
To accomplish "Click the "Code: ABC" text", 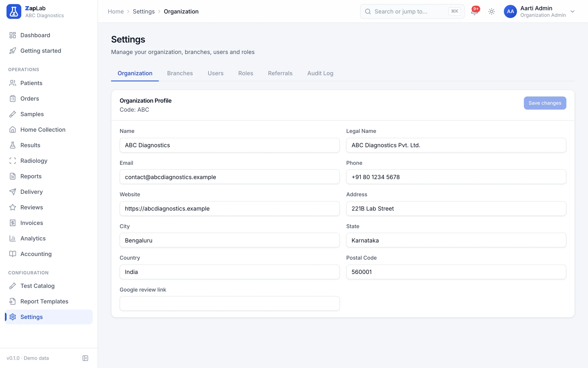I will point(134,110).
